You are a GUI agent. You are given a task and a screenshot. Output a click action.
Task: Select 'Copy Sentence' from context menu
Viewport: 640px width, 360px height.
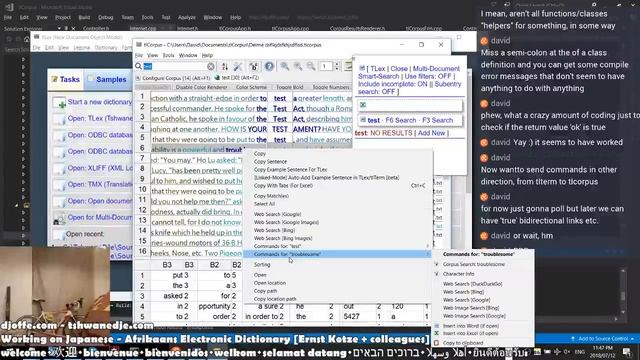coord(270,162)
